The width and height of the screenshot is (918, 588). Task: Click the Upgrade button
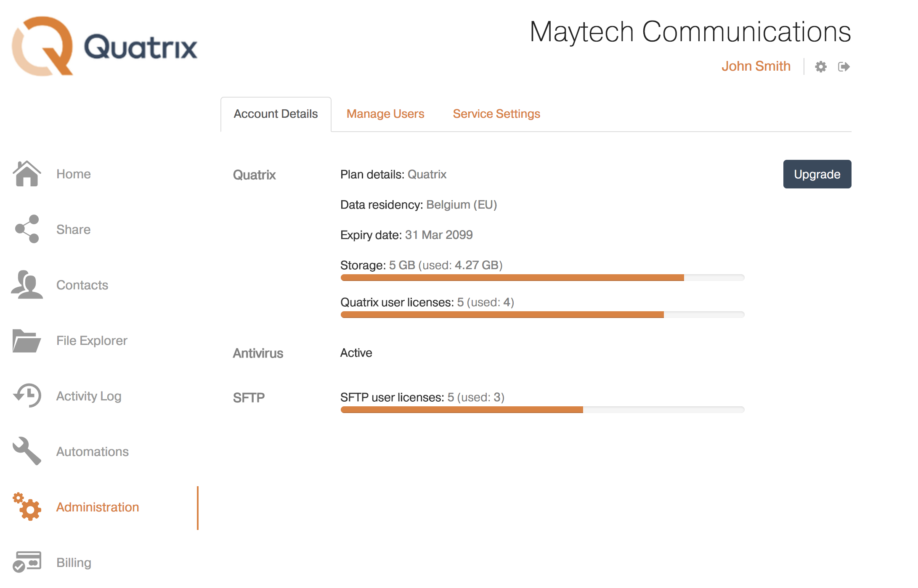pyautogui.click(x=817, y=174)
